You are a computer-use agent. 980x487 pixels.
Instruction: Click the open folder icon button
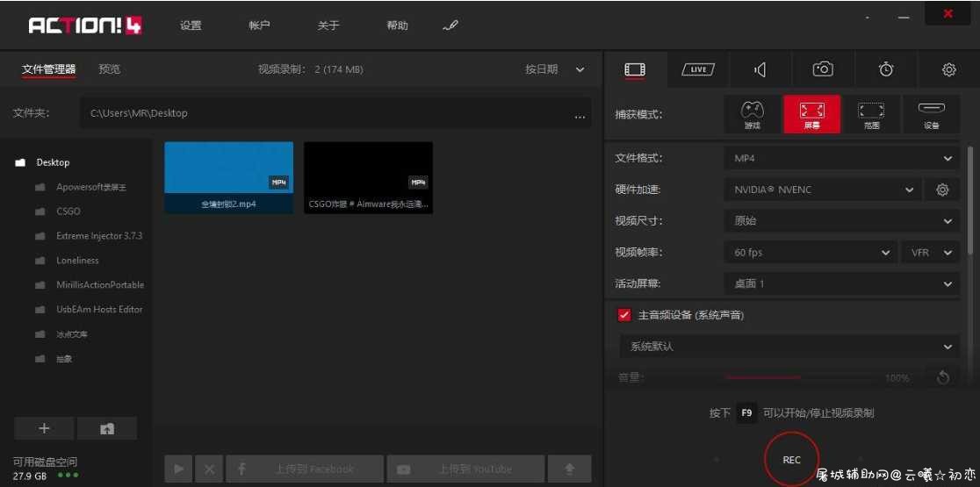pyautogui.click(x=107, y=428)
